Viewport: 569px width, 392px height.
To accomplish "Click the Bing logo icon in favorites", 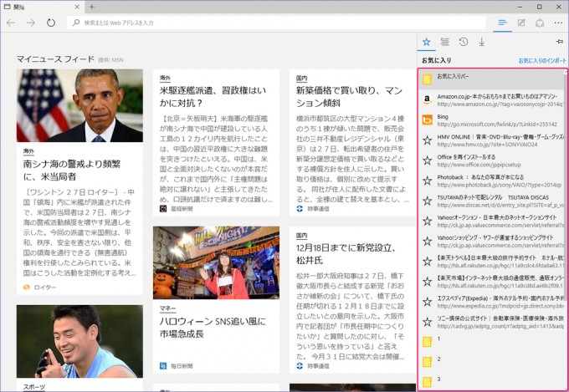I will (x=428, y=120).
